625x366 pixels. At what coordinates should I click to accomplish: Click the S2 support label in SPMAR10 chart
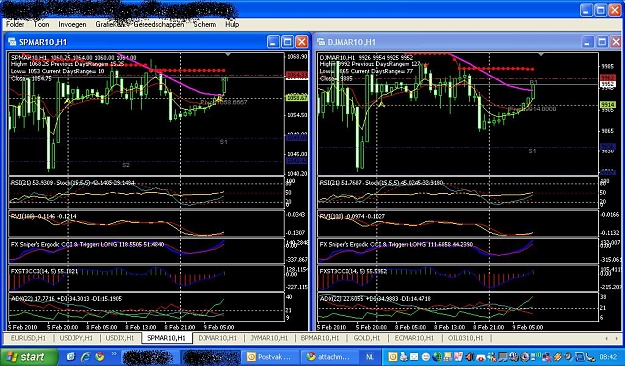(126, 165)
